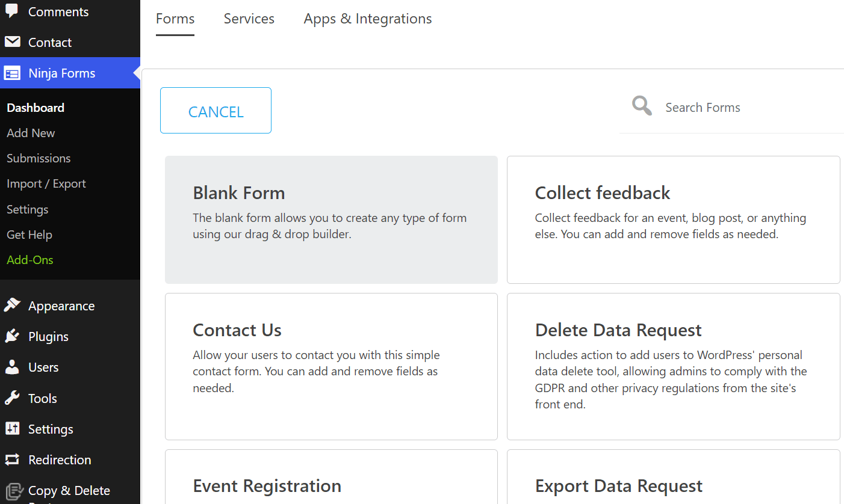Choose the Blank Form template
Viewport: 844px width, 504px height.
click(x=331, y=220)
